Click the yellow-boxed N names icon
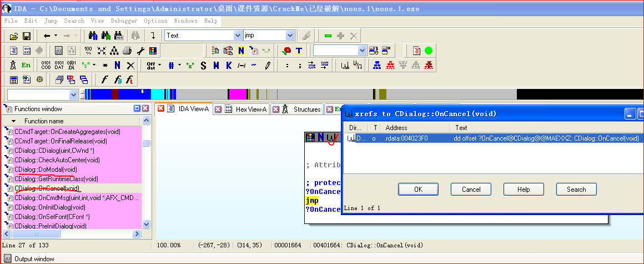644x264 pixels. (x=241, y=51)
